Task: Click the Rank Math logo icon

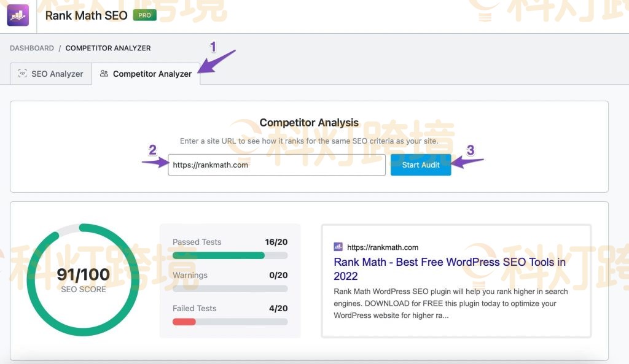Action: (18, 15)
